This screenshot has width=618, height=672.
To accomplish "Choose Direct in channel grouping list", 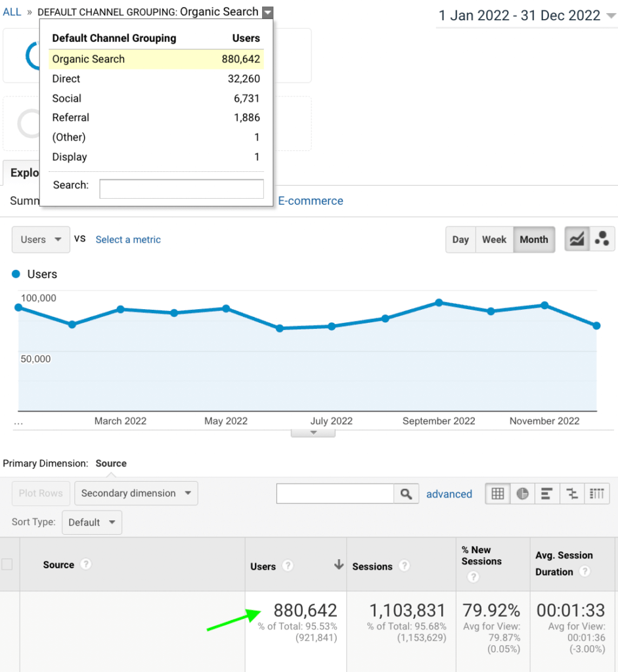I will tap(66, 79).
